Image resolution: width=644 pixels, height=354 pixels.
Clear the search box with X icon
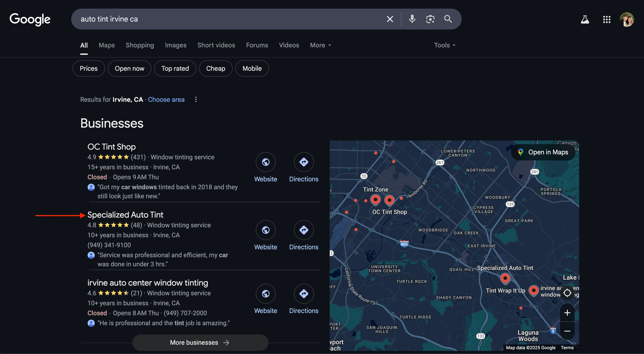[x=390, y=19]
